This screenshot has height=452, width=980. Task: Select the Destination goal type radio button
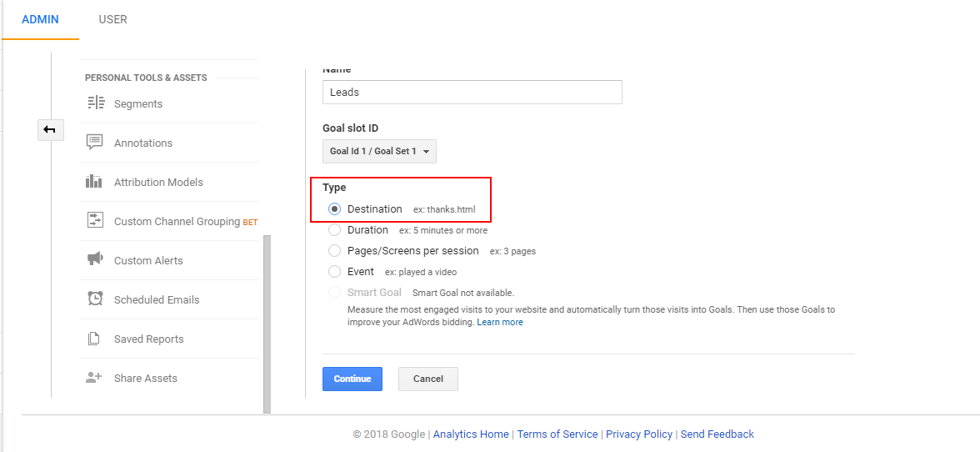334,208
